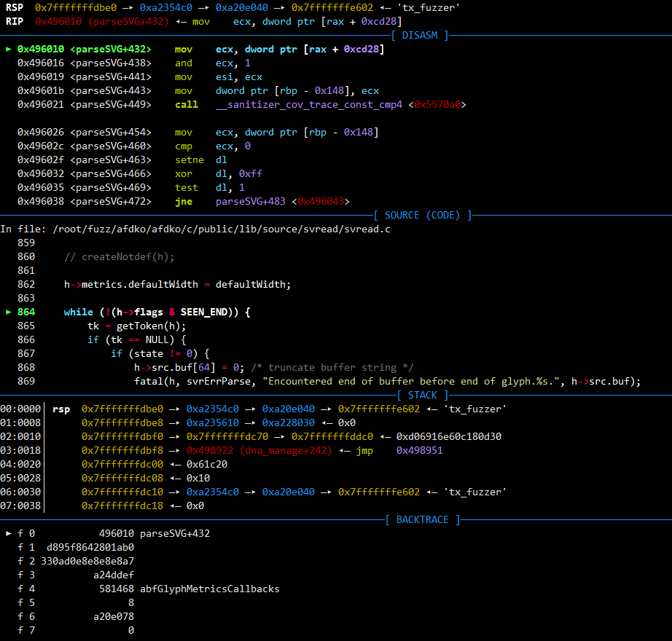
Task: Click the green arrow beside source line 864
Action: [8, 312]
